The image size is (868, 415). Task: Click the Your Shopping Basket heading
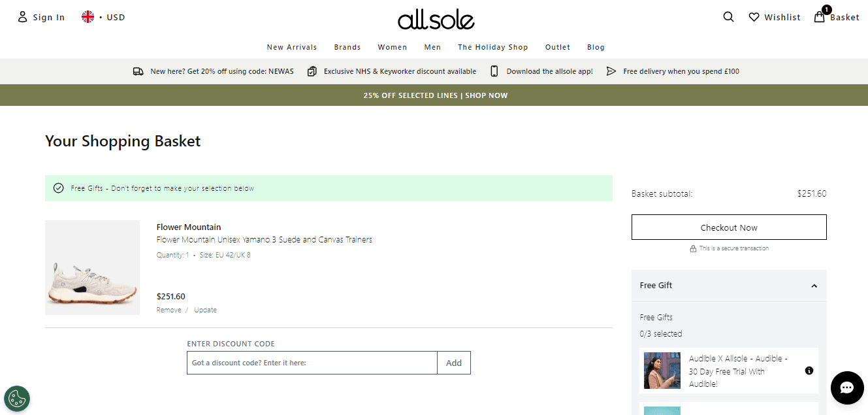pyautogui.click(x=123, y=141)
